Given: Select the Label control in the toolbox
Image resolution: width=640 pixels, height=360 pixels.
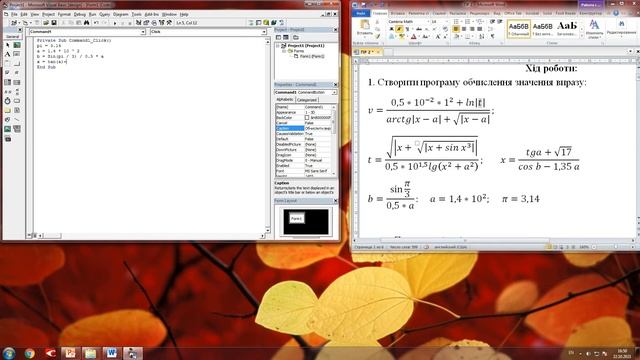Looking at the screenshot, I should click(x=7, y=54).
